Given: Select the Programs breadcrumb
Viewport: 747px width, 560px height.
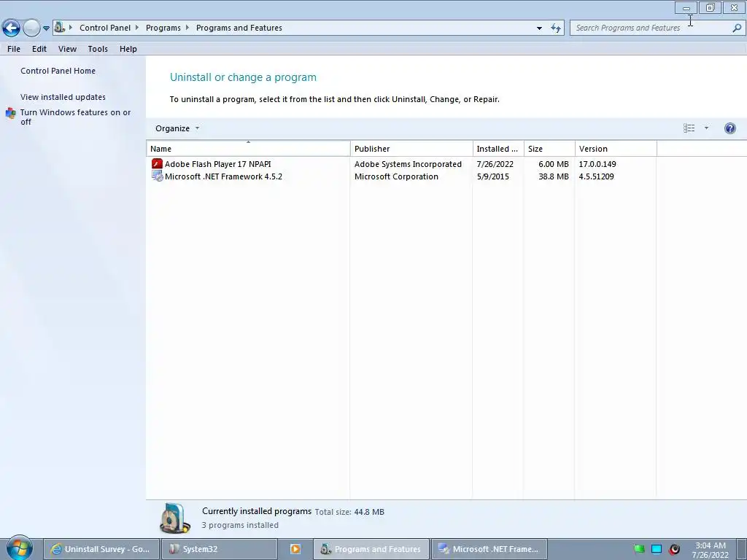Looking at the screenshot, I should (163, 28).
